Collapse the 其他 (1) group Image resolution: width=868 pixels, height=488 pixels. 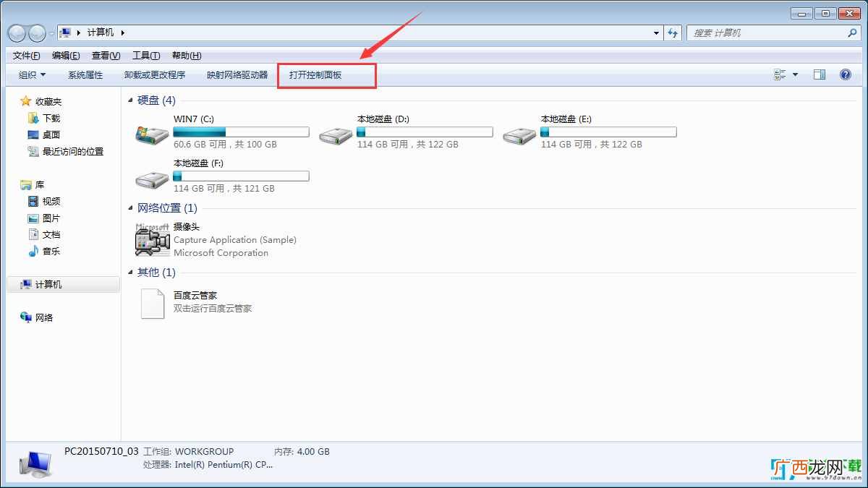point(131,273)
